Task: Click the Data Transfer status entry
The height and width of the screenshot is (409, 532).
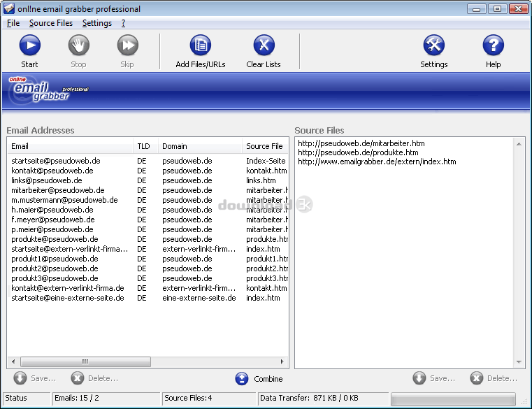Action: point(324,398)
